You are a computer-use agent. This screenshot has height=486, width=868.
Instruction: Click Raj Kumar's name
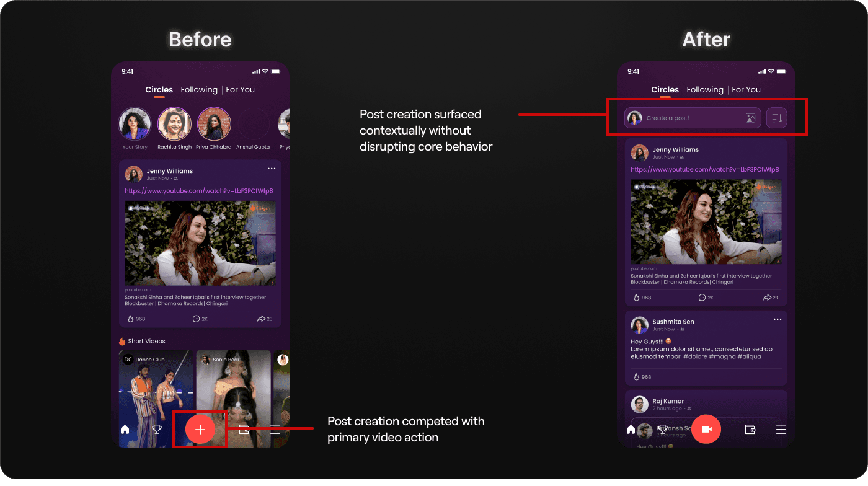(668, 401)
